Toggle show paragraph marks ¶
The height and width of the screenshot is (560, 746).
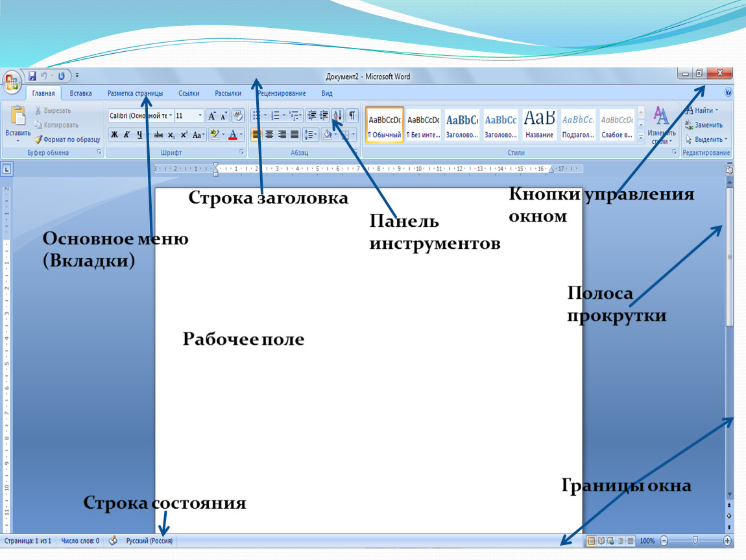(352, 115)
